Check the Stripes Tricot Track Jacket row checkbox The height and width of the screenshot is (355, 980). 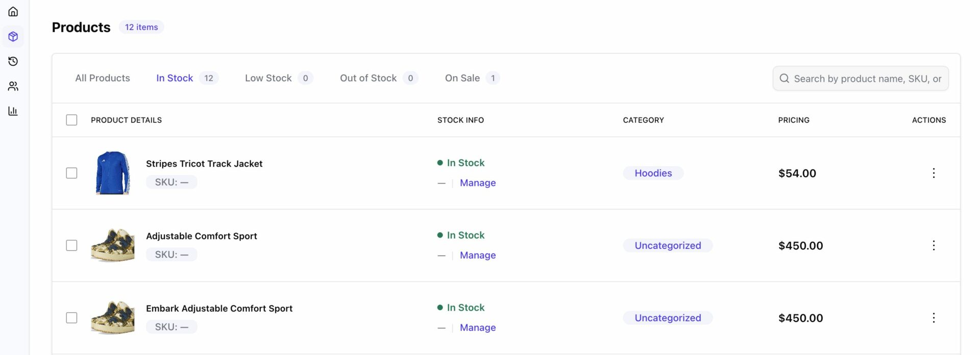(x=71, y=173)
